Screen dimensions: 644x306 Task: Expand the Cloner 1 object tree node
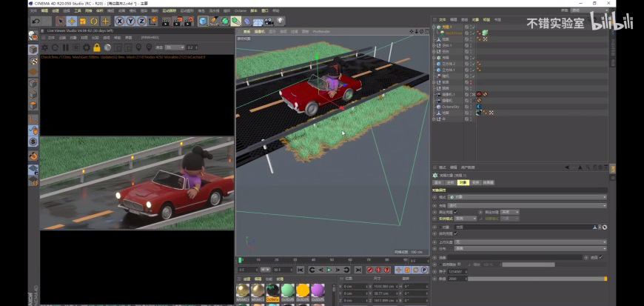(x=435, y=27)
